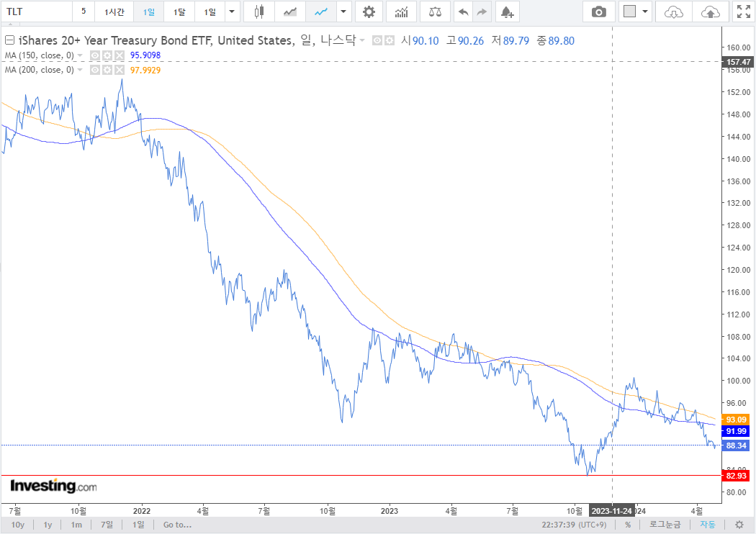
Task: Expand the MA (150, close, 0) arrow
Action: pyautogui.click(x=80, y=55)
